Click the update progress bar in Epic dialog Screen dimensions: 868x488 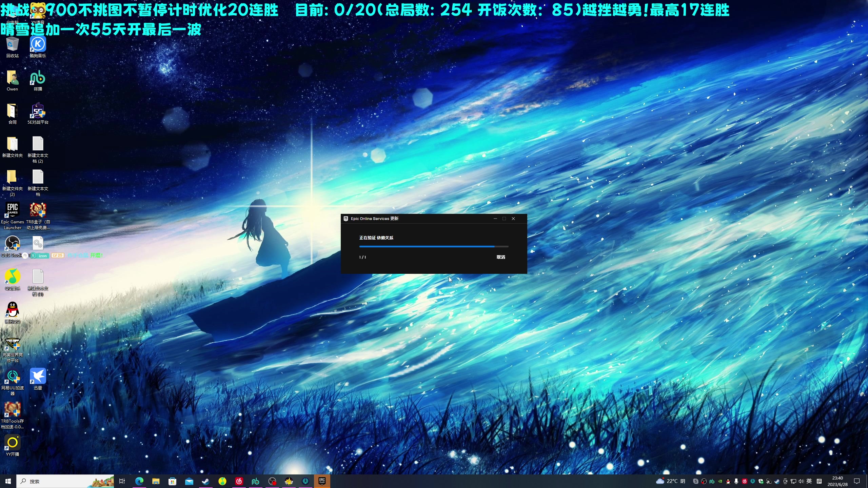(434, 246)
